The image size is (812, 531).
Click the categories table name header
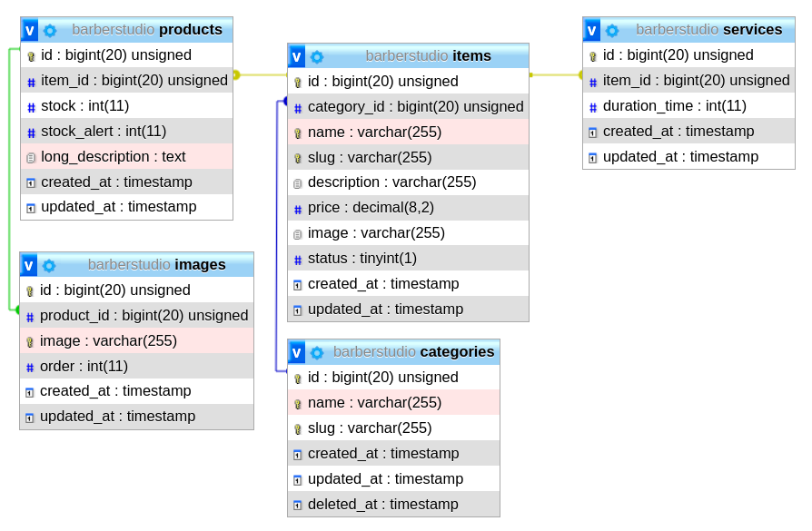coord(457,352)
